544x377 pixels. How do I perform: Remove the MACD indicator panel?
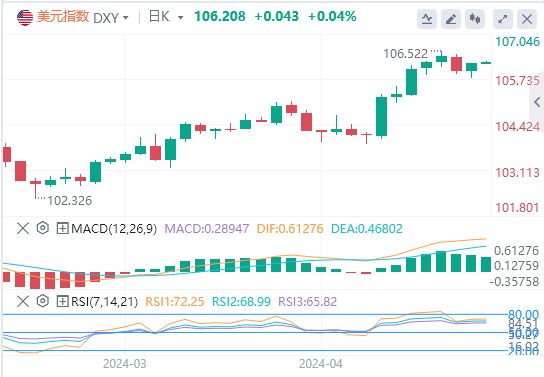point(23,228)
